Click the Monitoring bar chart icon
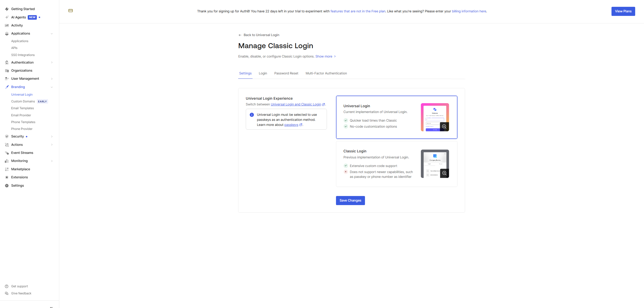Viewport: 644px width, 308px height. tap(7, 161)
